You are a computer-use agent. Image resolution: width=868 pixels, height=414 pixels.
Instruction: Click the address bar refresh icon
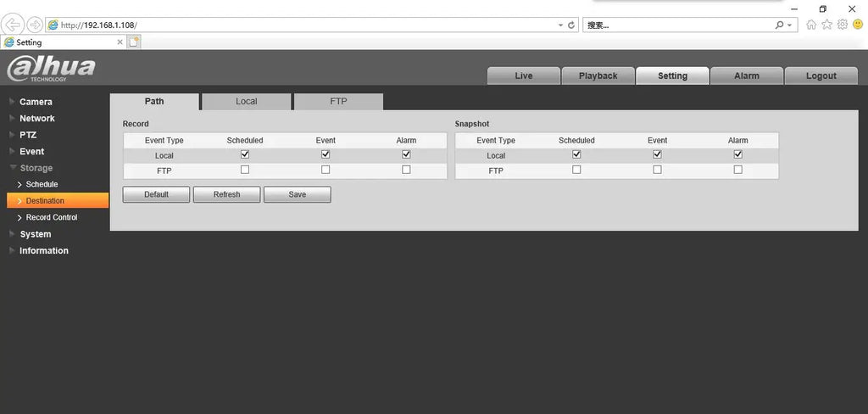pyautogui.click(x=571, y=25)
